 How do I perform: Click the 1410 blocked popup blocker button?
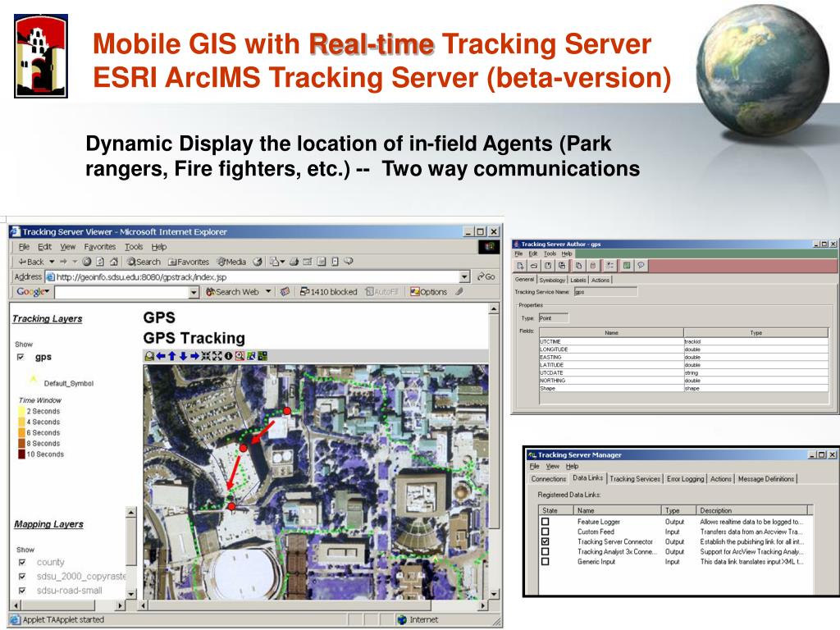(x=328, y=292)
